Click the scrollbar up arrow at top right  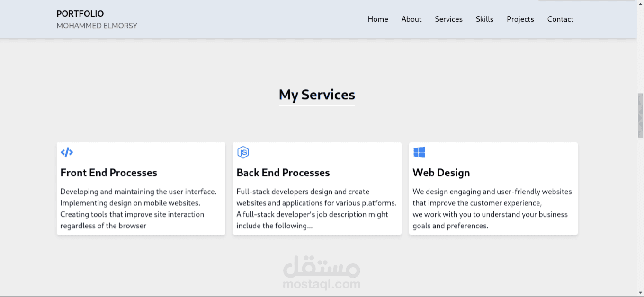(x=641, y=4)
